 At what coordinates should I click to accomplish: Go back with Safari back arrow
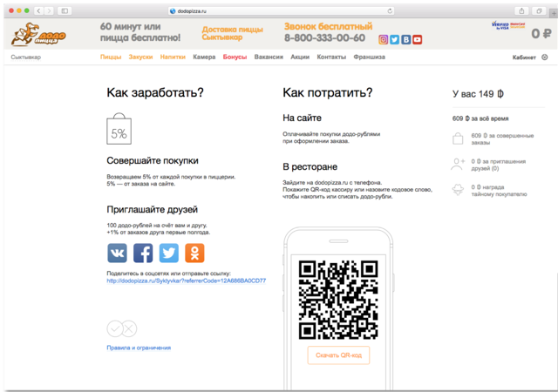pos(38,11)
